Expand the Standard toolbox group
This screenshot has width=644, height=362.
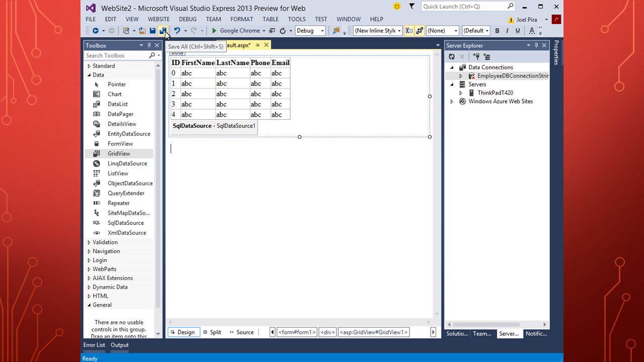(x=89, y=66)
